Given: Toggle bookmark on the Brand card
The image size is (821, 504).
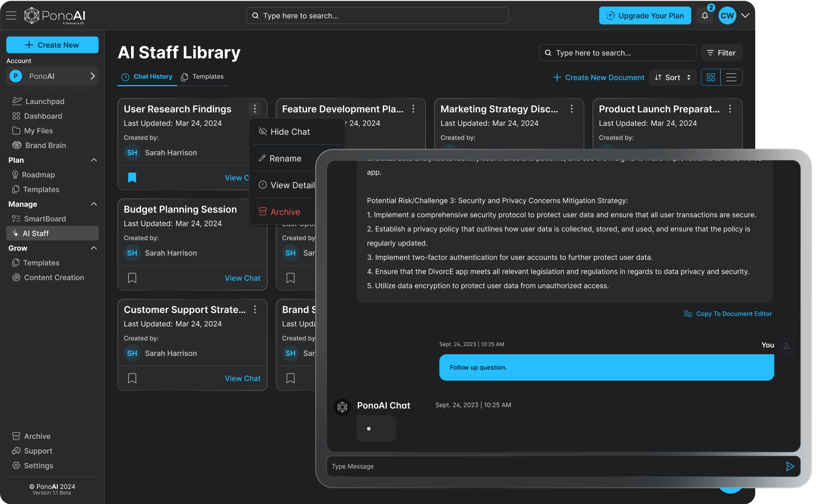Looking at the screenshot, I should coord(291,378).
